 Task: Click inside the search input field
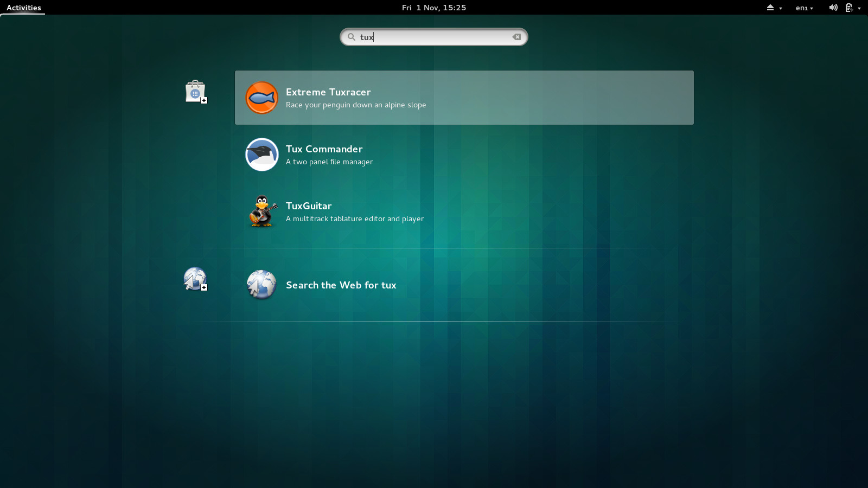pyautogui.click(x=434, y=37)
